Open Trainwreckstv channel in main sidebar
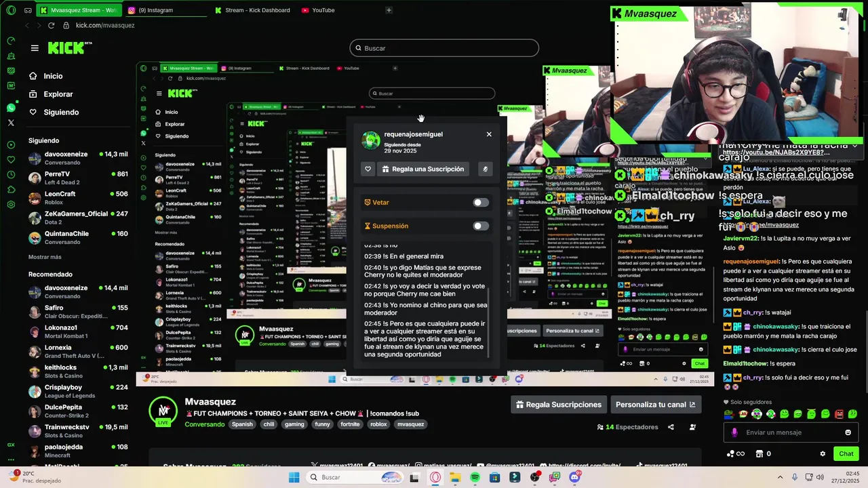Screen dimensions: 868x488 point(78,431)
